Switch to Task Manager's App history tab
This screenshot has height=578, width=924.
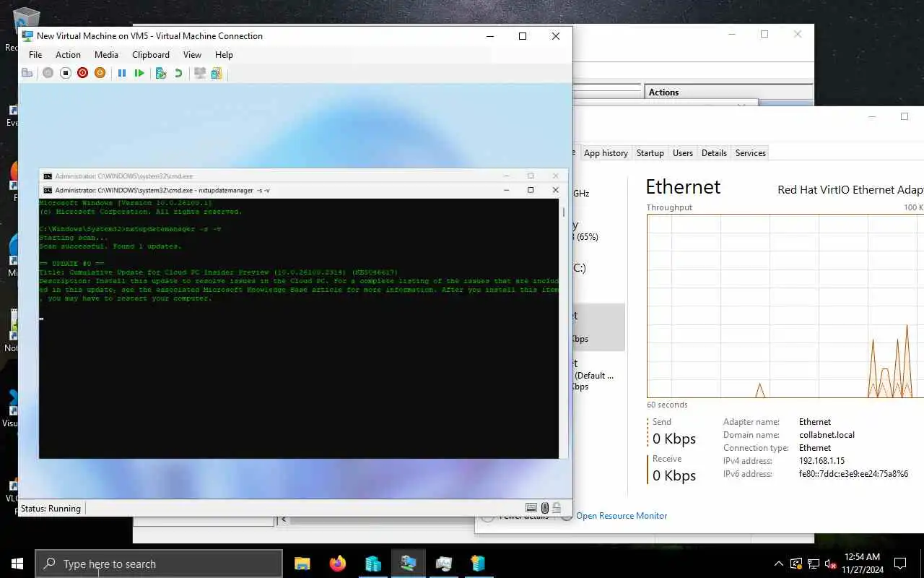606,153
